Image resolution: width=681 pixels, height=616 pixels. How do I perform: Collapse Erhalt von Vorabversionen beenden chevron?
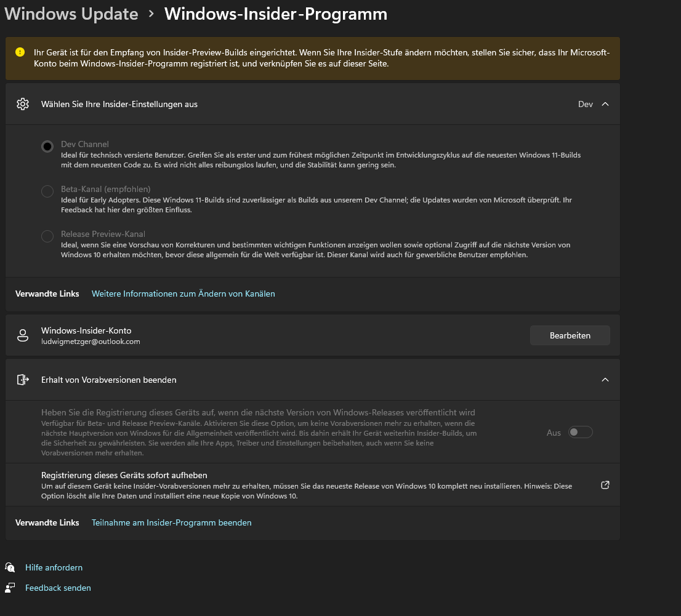pyautogui.click(x=605, y=380)
